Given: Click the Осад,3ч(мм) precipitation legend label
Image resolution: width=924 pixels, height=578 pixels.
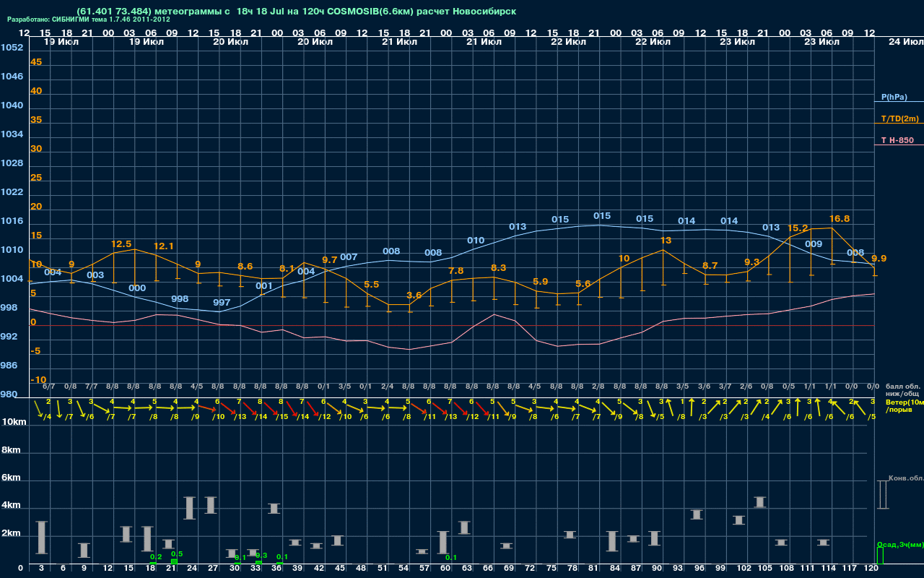Looking at the screenshot, I should (x=900, y=544).
